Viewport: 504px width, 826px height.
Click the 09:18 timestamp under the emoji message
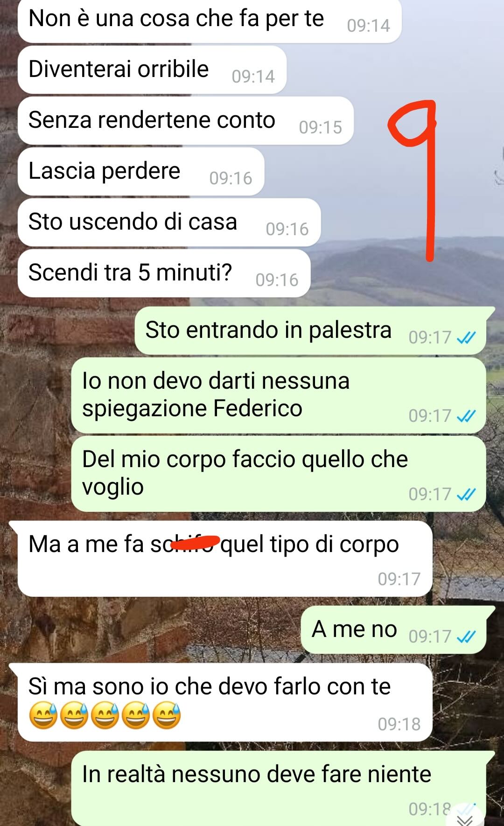click(399, 724)
